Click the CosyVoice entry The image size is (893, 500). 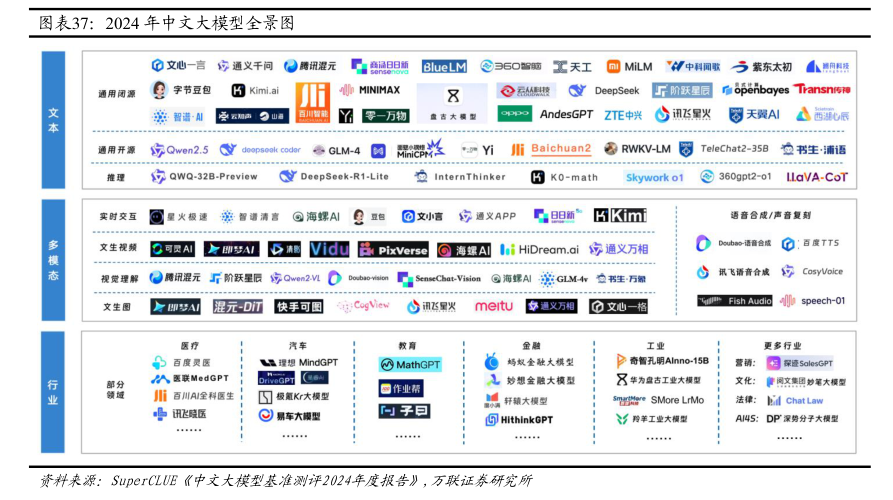(812, 271)
